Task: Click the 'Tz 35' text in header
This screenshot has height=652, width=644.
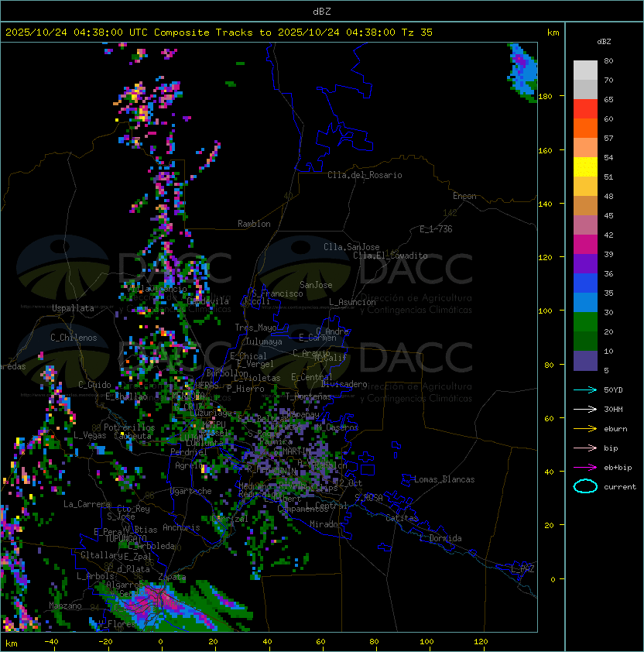Action: [x=417, y=33]
